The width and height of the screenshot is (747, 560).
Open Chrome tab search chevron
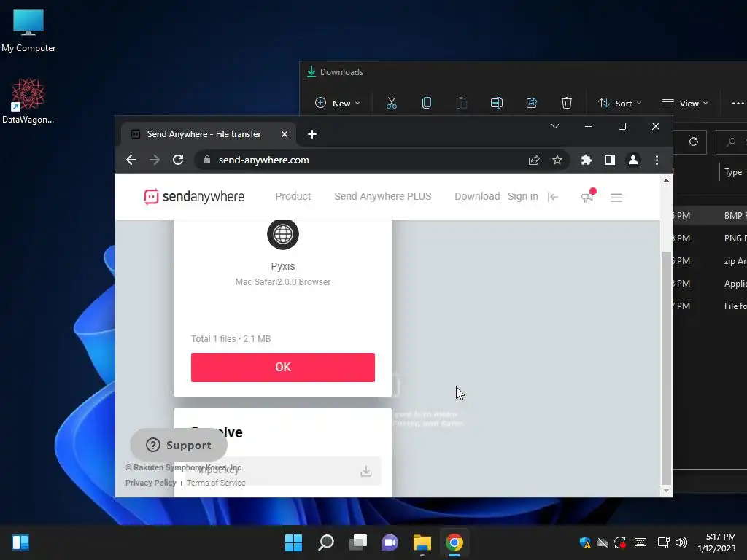pyautogui.click(x=555, y=126)
